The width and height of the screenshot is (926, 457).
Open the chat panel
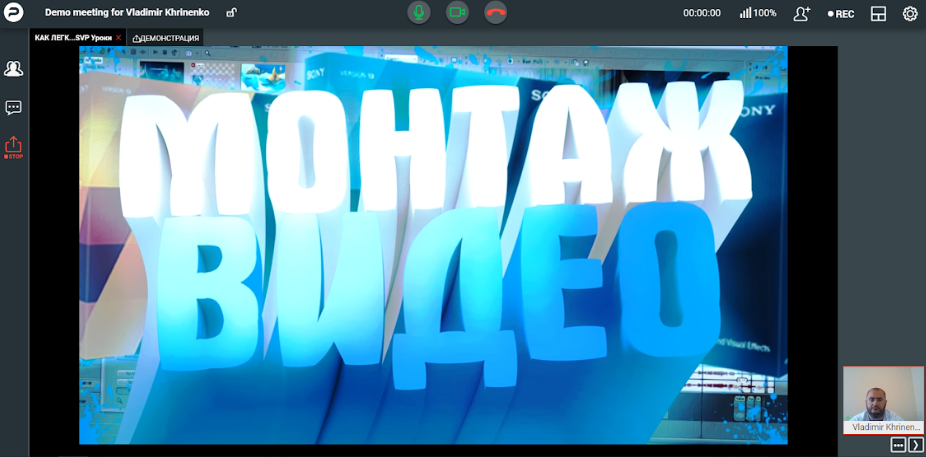tap(14, 107)
